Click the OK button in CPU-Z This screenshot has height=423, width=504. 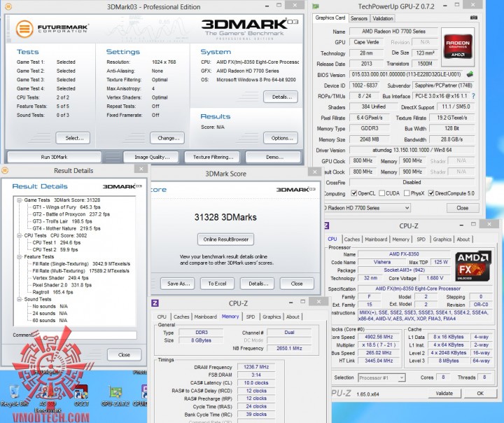point(480,394)
